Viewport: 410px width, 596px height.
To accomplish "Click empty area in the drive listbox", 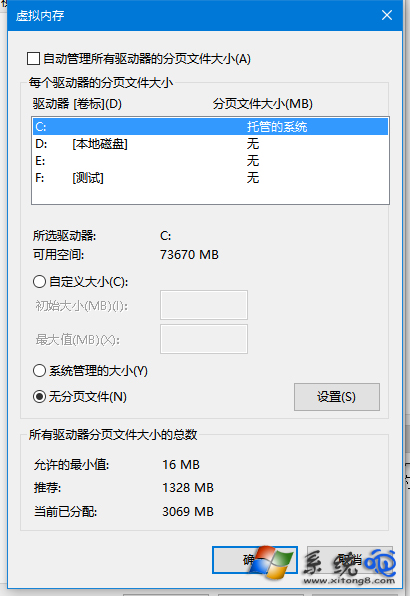I will 211,195.
